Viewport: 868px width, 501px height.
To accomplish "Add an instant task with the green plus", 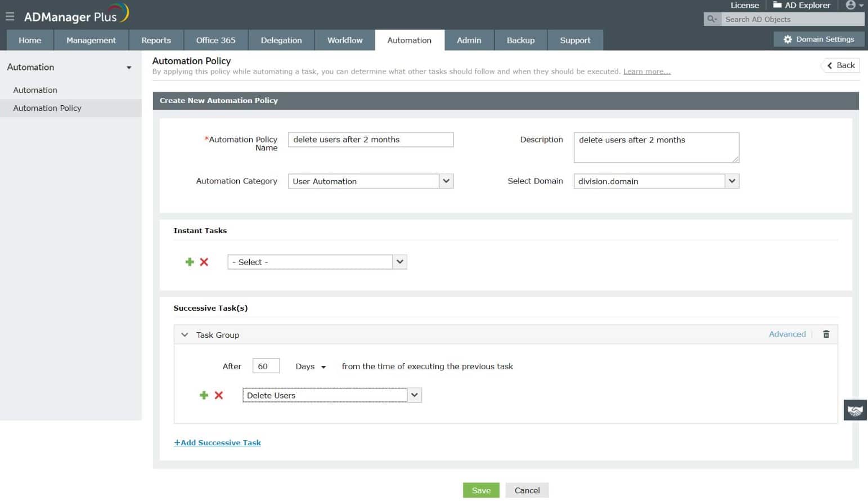I will click(189, 262).
